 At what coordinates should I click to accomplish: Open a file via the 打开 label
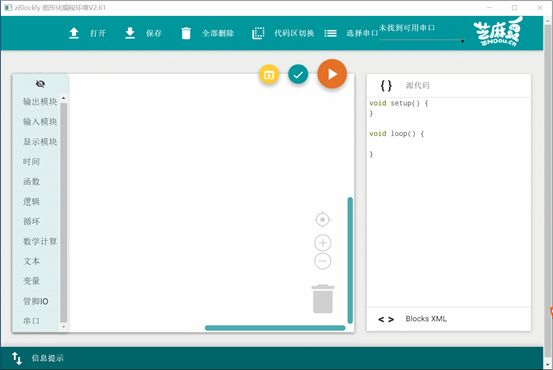point(98,33)
